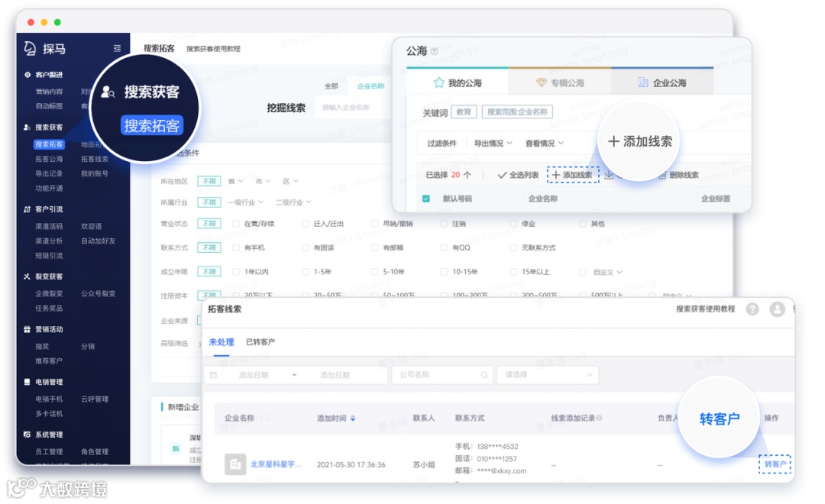Click dashed 添加线索 button in 公海
The width and height of the screenshot is (825, 504).
(x=573, y=175)
